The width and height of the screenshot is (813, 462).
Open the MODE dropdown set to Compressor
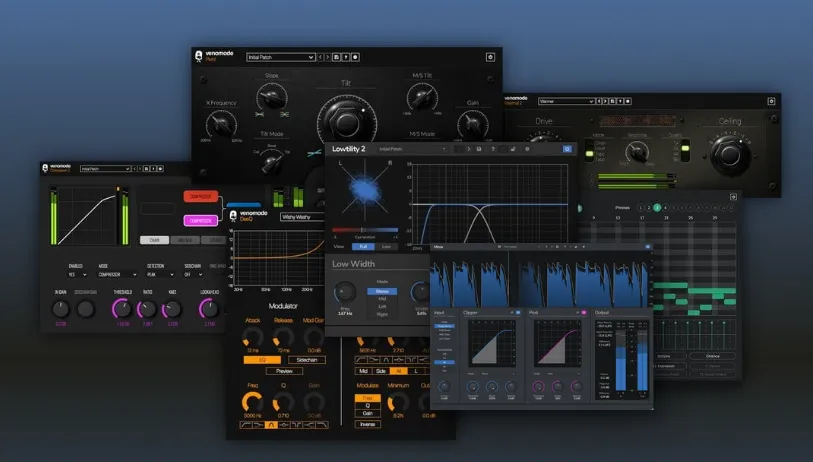[117, 274]
